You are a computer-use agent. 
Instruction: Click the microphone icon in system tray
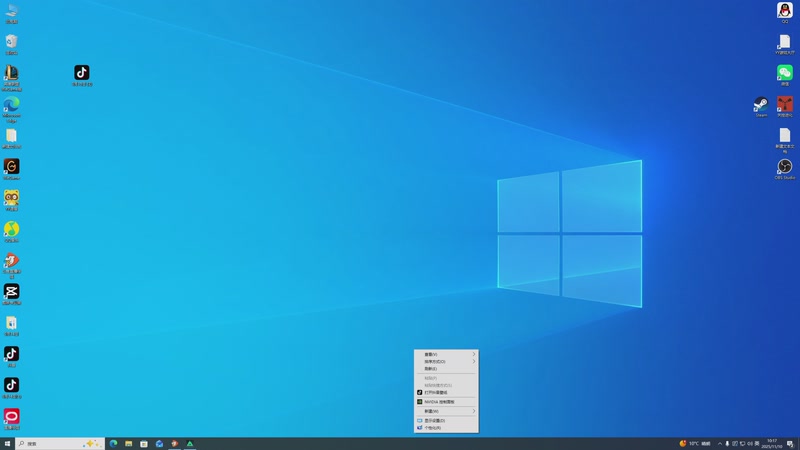(728, 443)
